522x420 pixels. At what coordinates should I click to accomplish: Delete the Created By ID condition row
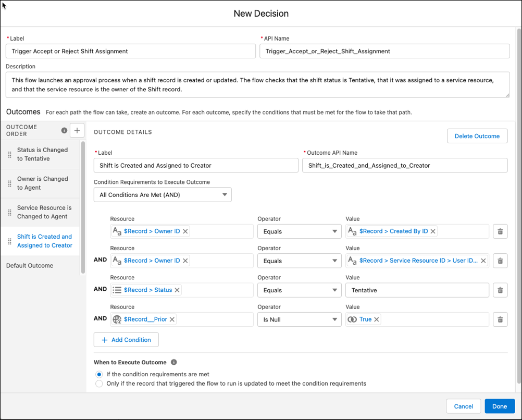[500, 231]
